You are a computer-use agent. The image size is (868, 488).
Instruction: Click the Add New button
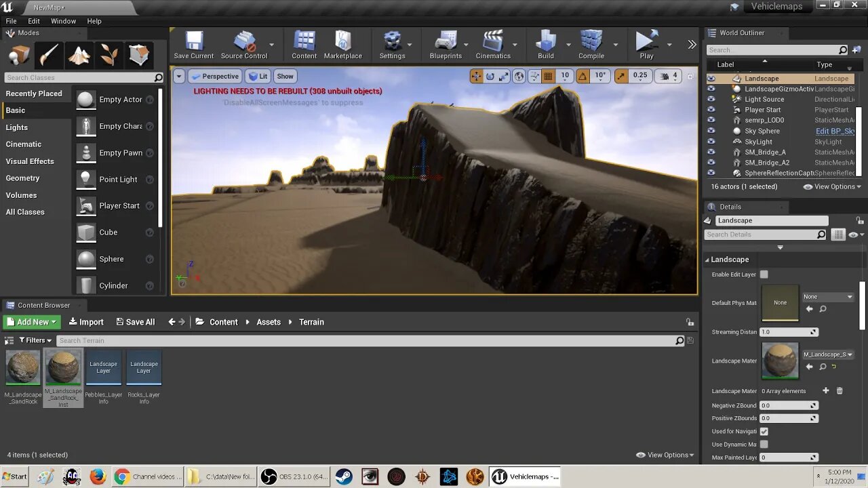(x=32, y=322)
